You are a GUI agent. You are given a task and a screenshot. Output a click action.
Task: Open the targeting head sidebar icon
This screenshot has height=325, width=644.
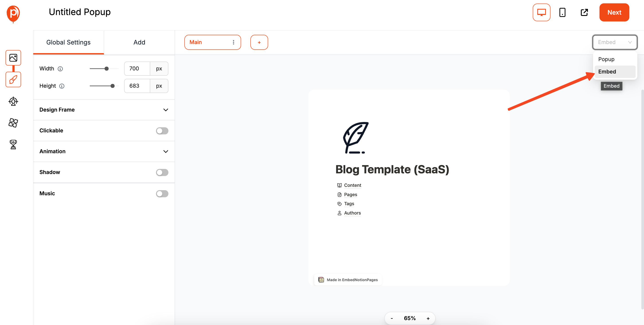pyautogui.click(x=13, y=101)
